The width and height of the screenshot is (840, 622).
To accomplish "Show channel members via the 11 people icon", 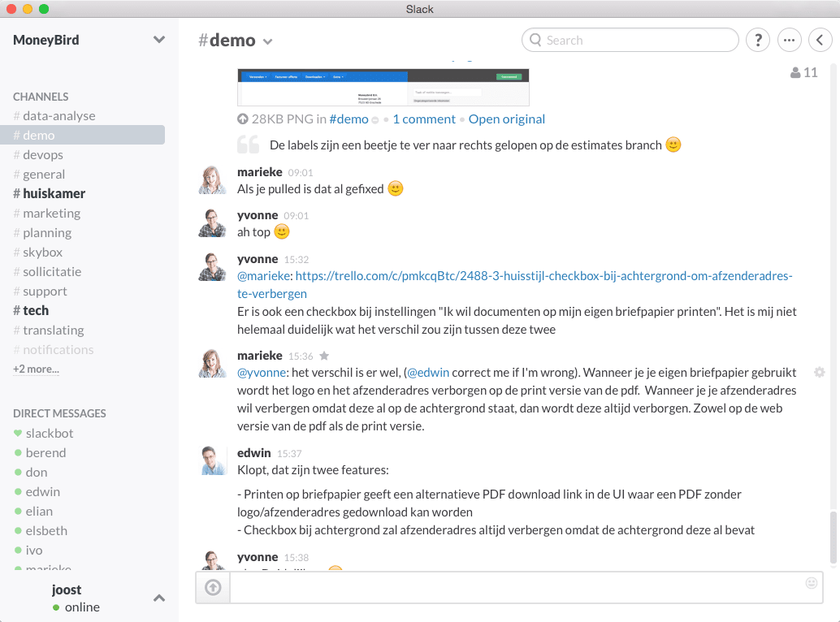I will [x=803, y=71].
